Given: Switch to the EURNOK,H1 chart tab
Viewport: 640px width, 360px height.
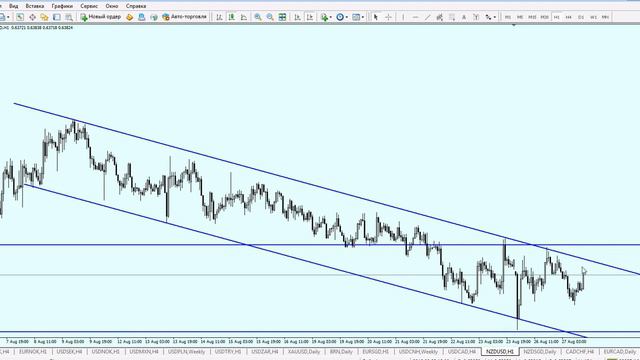Looking at the screenshot, I should coord(33,351).
